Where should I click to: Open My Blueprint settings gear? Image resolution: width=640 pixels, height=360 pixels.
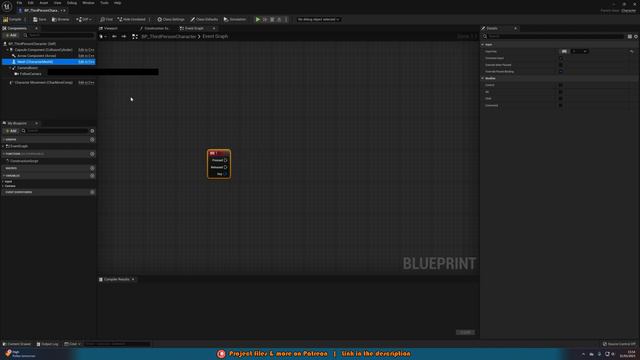click(x=92, y=131)
